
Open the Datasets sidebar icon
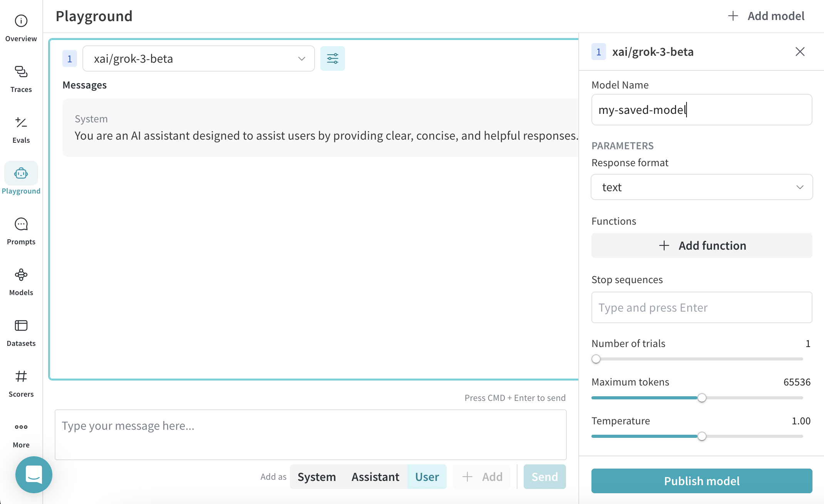coord(21,325)
